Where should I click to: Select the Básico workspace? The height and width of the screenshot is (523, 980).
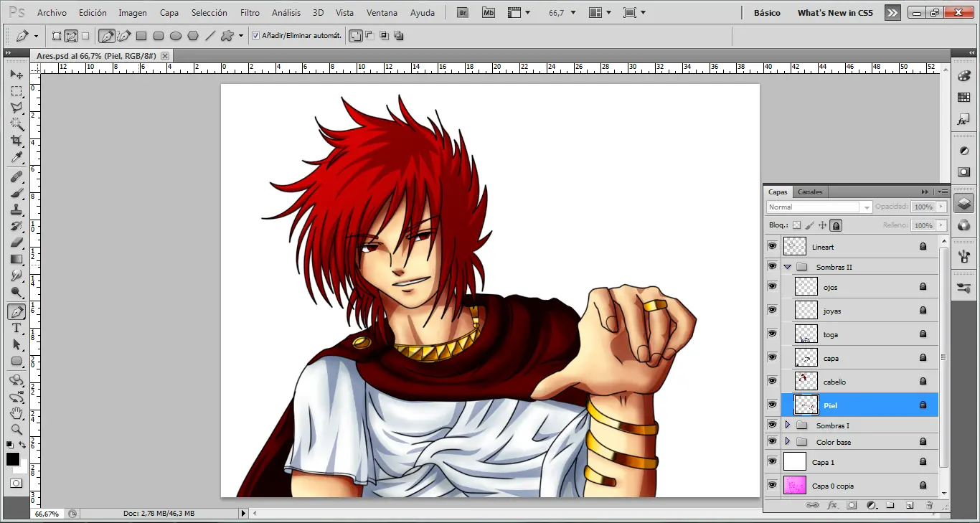[x=767, y=13]
